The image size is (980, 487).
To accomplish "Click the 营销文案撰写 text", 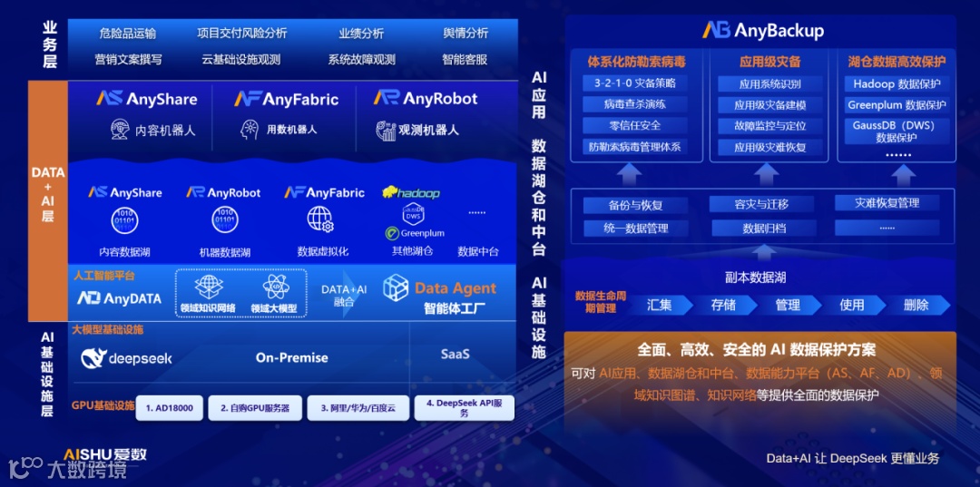I will [128, 59].
